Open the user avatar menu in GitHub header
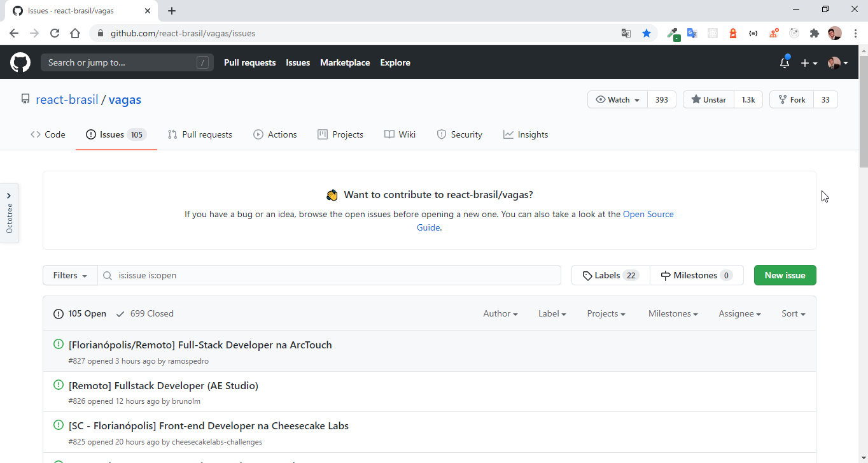 837,62
